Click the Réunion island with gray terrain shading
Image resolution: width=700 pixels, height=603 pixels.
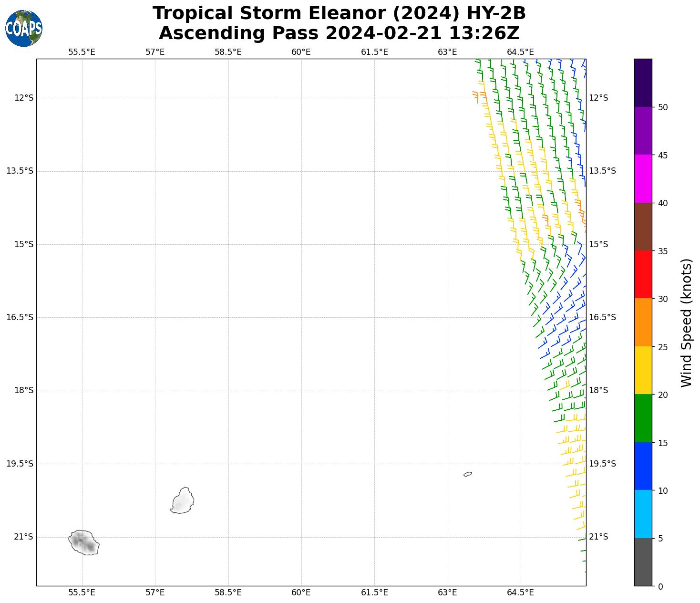tap(84, 542)
